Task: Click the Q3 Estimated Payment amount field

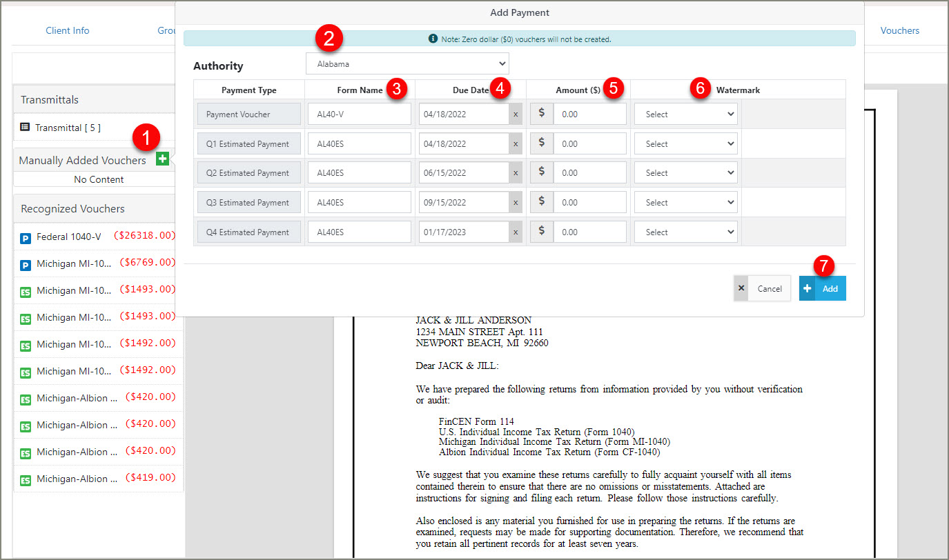Action: click(x=589, y=203)
